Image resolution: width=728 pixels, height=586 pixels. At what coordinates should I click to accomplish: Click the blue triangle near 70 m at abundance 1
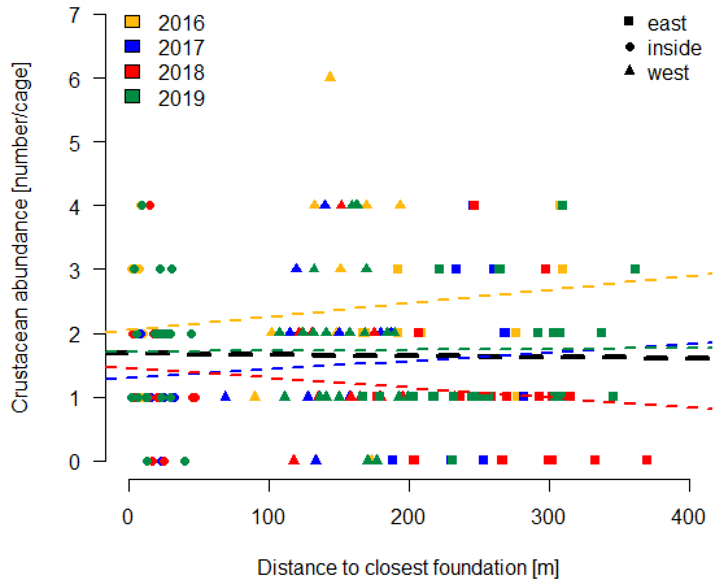[x=225, y=397]
